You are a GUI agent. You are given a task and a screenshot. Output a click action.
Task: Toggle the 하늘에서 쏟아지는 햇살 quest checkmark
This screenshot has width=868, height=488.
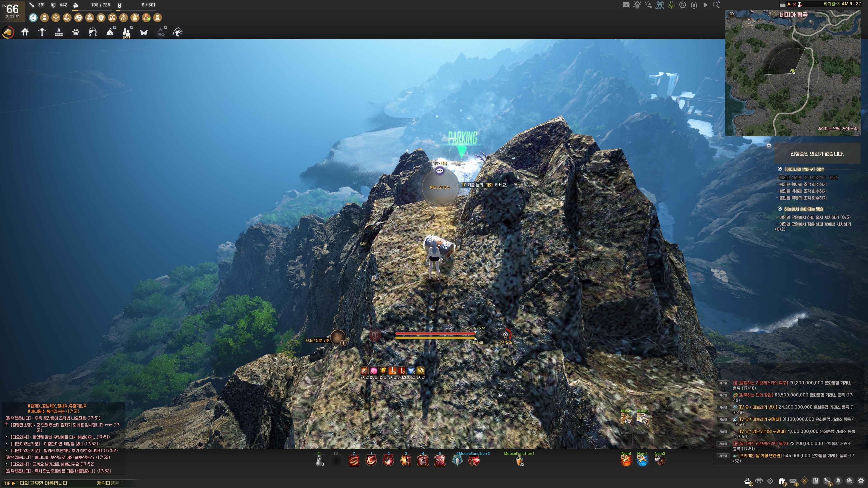780,209
